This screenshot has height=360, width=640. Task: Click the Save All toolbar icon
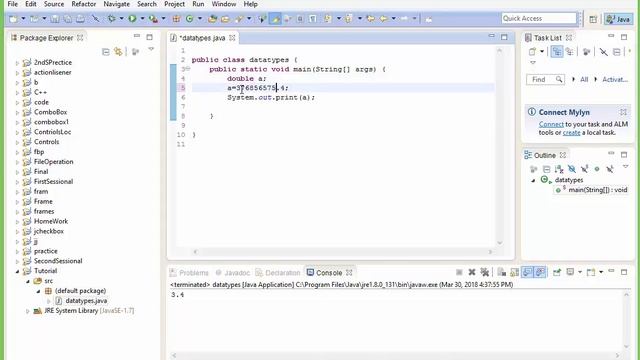(67, 19)
